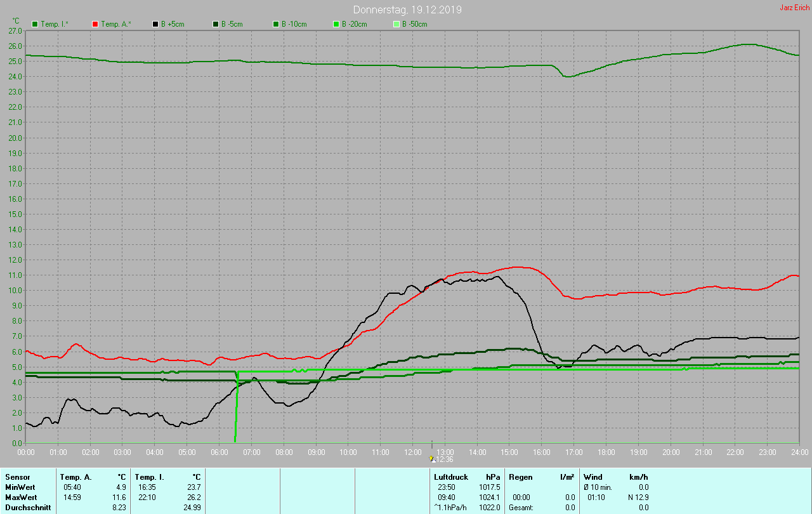Select the outdoor minimum value "4.9"
Image resolution: width=812 pixels, height=514 pixels.
122,487
